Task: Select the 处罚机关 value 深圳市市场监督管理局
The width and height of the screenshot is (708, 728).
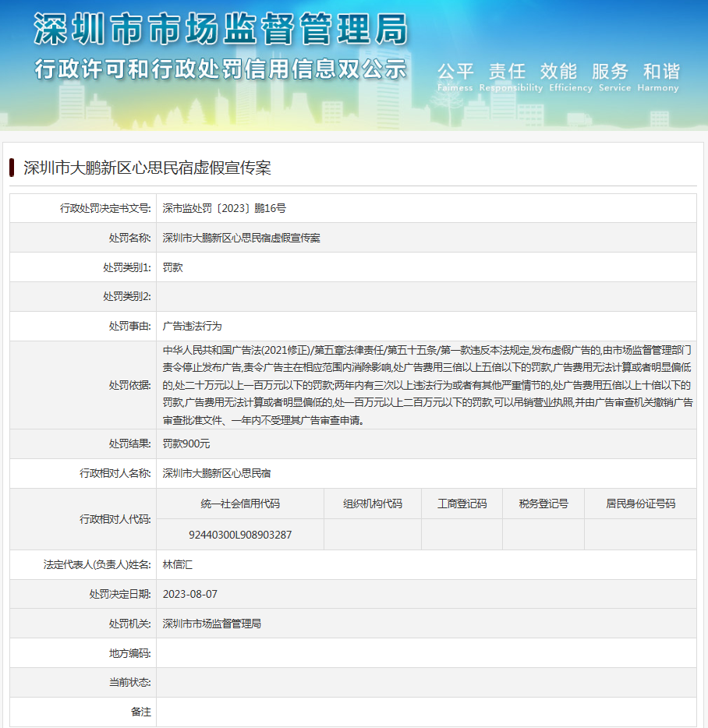Action: 212,624
